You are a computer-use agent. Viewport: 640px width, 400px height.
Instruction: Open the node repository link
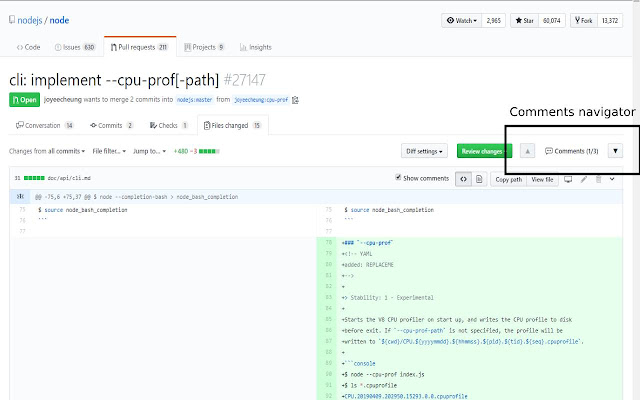pyautogui.click(x=59, y=20)
